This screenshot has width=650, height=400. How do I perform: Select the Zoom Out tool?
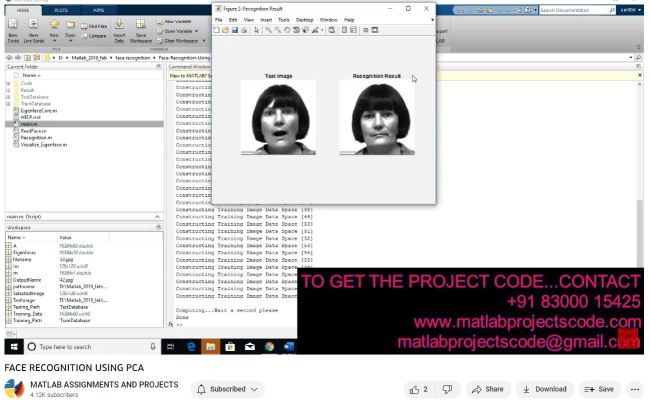[278, 30]
